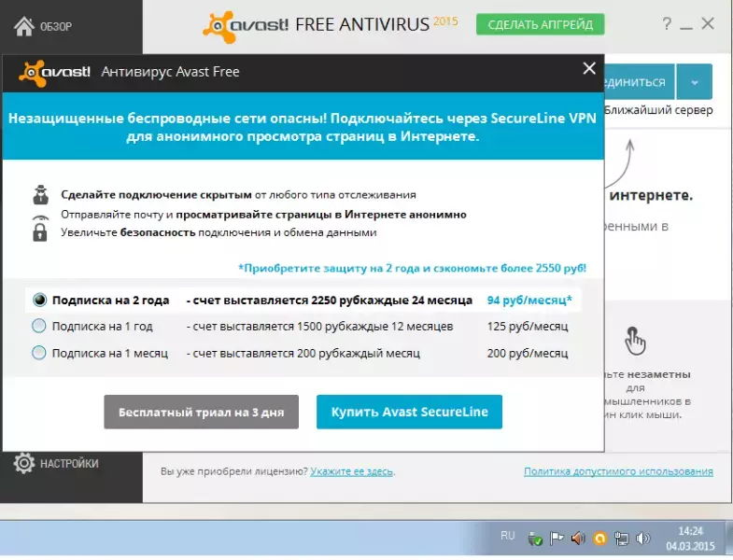
Task: Select Подписка на 1 месяц option
Action: [39, 353]
